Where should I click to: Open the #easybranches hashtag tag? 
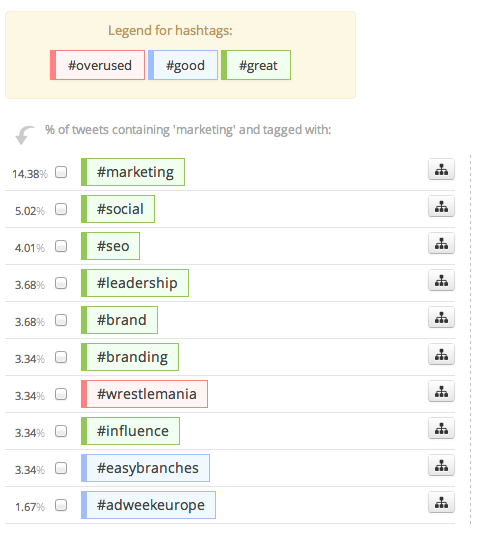coord(145,468)
